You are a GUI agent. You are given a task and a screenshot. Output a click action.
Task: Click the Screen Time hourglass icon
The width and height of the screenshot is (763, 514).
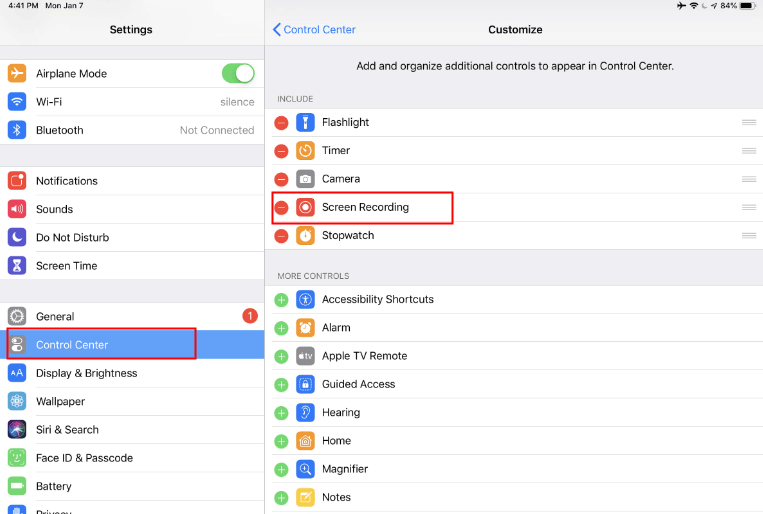tap(17, 265)
